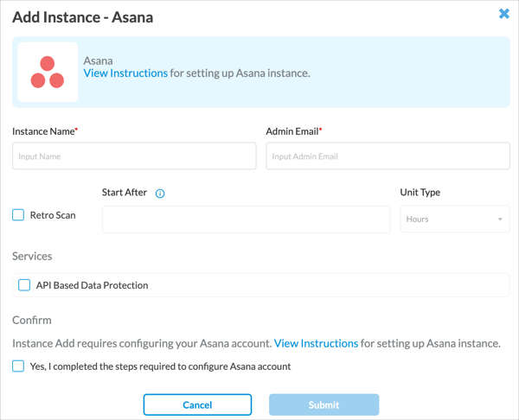The image size is (519, 420).
Task: Click the 'Confirm' section heading
Action: [32, 320]
